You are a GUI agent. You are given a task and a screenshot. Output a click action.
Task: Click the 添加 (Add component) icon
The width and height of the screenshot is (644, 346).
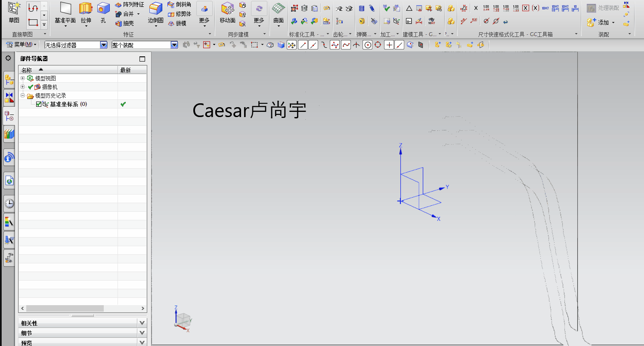tap(591, 22)
